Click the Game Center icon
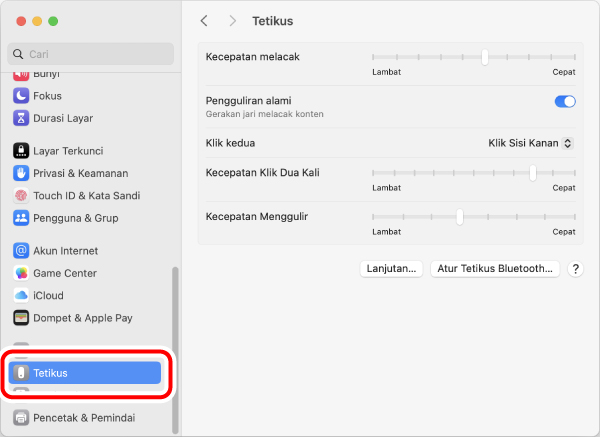This screenshot has width=600, height=437. (21, 273)
